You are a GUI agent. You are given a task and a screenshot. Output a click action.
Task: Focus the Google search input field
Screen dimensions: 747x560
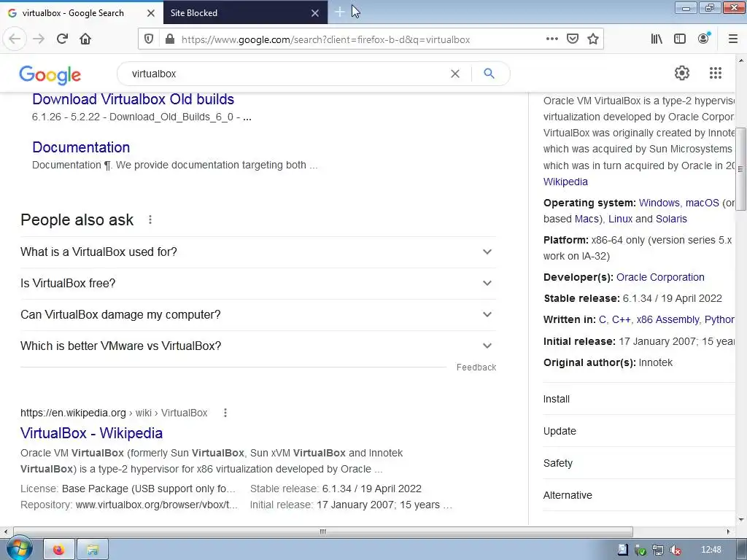[286, 74]
